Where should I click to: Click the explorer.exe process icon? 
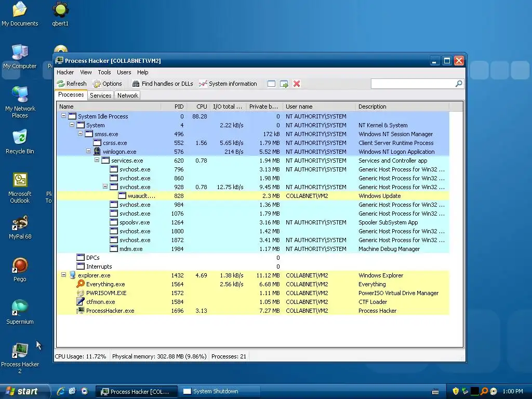[x=72, y=275]
